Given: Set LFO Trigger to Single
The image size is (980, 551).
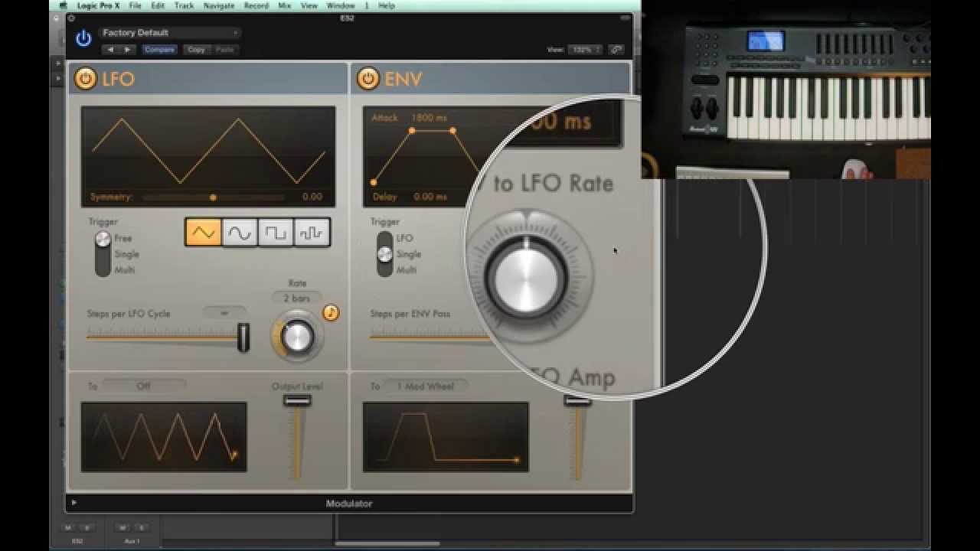Looking at the screenshot, I should pos(126,254).
